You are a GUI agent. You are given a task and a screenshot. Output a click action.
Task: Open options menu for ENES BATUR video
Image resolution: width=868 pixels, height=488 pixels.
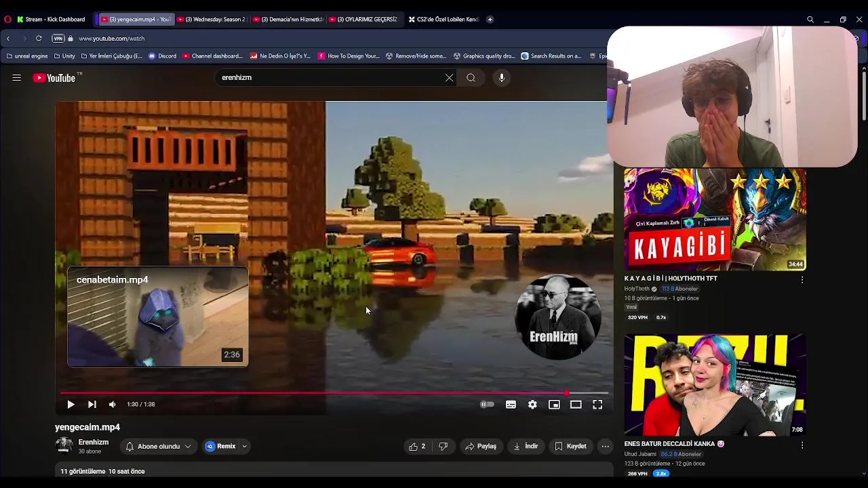pyautogui.click(x=802, y=445)
